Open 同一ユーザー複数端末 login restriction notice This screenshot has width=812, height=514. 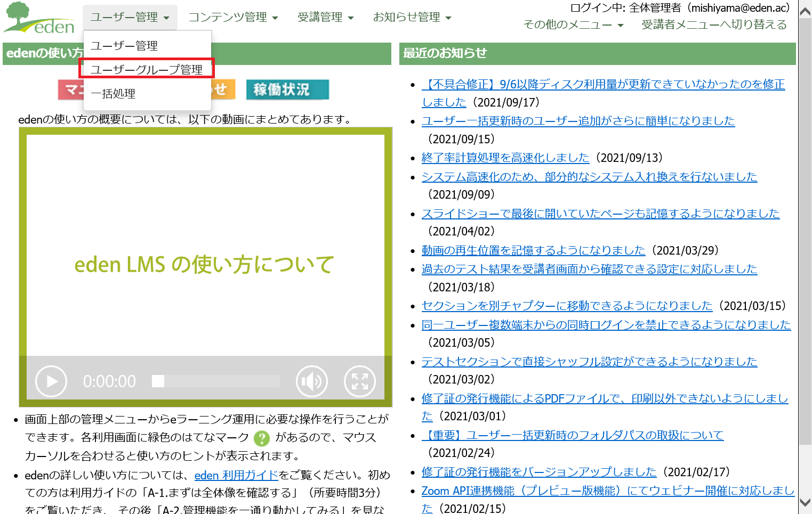click(606, 325)
